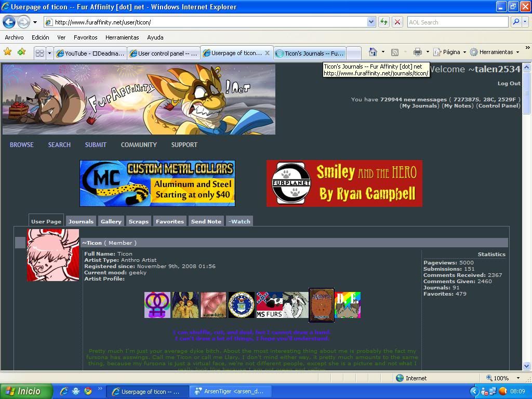Select the Scraps profile tab
The width and height of the screenshot is (532, 399).
coord(138,221)
